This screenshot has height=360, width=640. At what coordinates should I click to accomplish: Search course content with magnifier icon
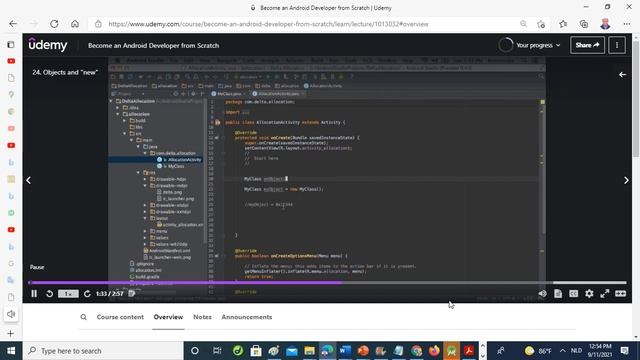[84, 317]
